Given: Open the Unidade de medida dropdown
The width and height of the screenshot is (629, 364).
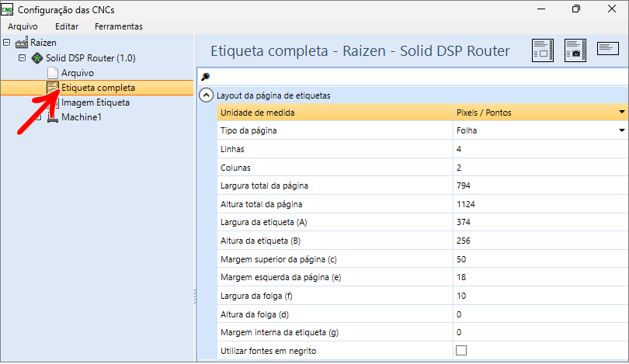Looking at the screenshot, I should (x=621, y=113).
